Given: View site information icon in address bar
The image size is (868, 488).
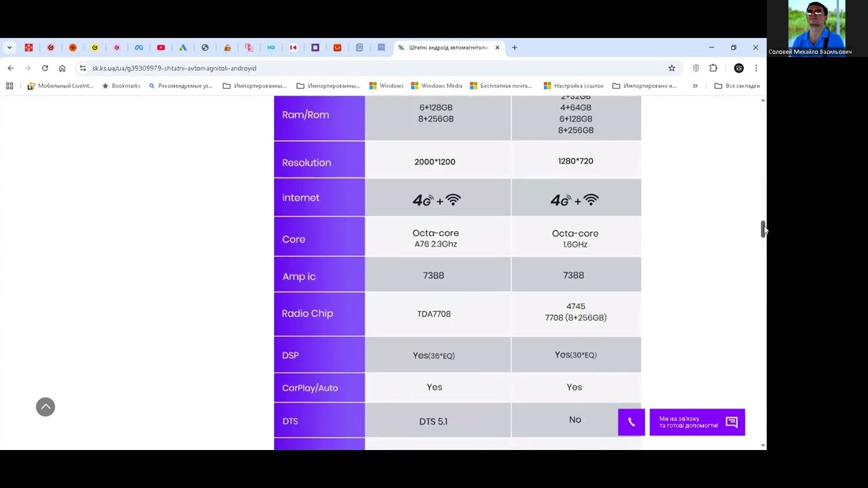Looking at the screenshot, I should tap(83, 68).
